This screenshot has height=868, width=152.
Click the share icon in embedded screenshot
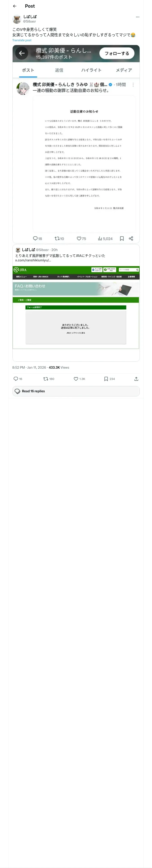tap(131, 239)
